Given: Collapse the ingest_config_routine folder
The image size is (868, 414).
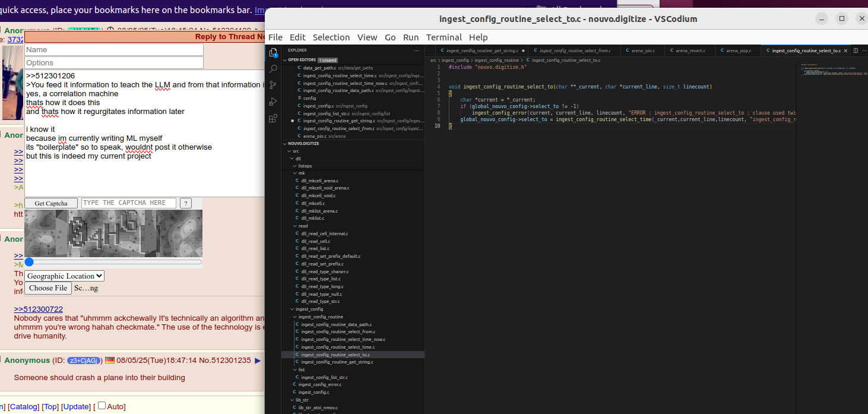Looking at the screenshot, I should (320, 317).
